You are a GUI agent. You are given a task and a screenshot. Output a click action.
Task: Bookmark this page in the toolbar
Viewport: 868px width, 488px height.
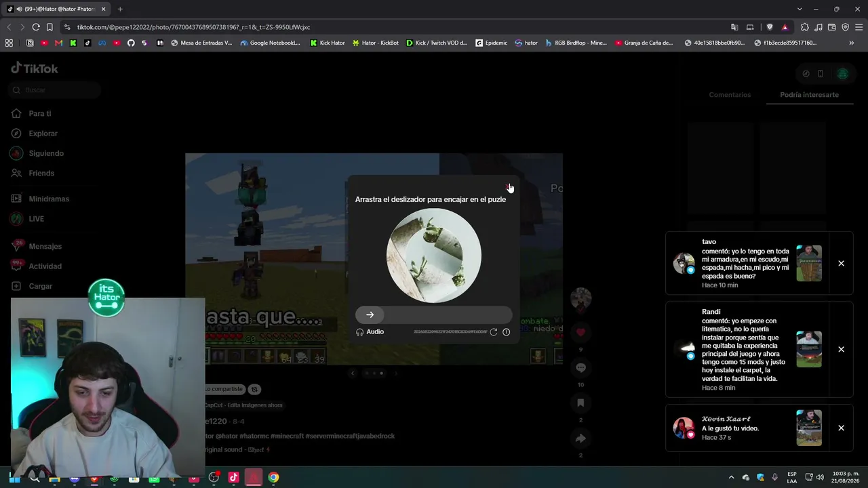[50, 27]
